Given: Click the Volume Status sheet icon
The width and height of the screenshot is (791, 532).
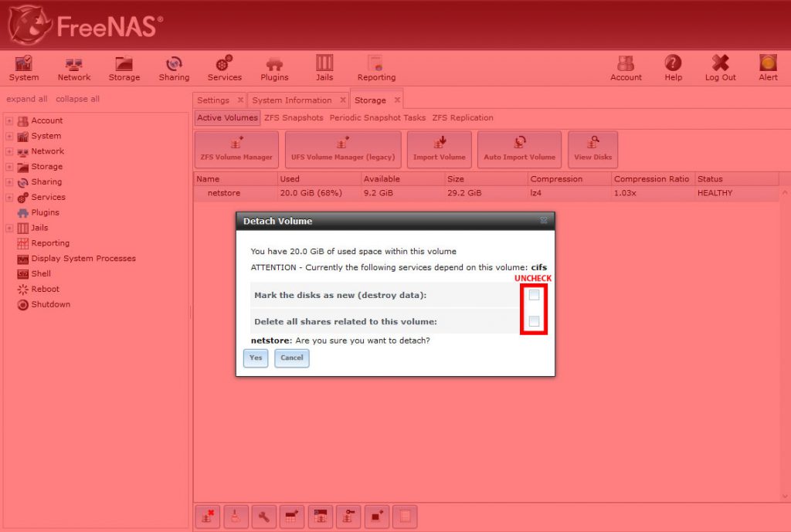Looking at the screenshot, I should point(405,517).
